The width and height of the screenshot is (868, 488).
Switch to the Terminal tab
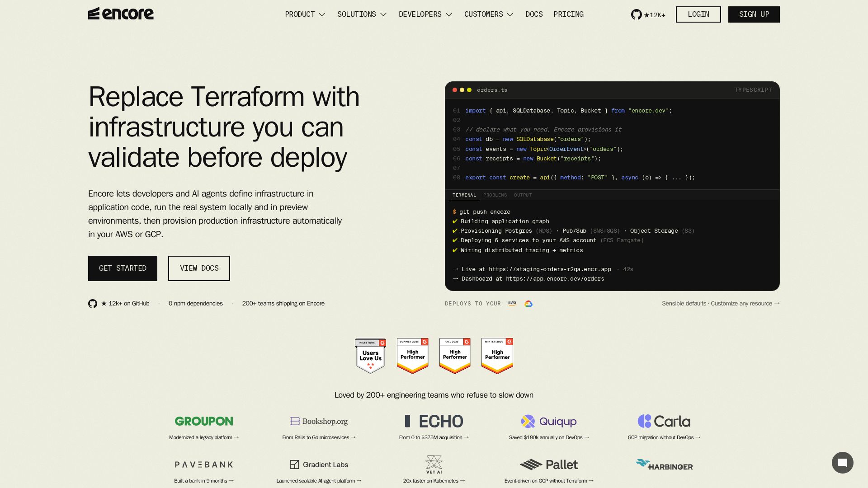tap(464, 195)
